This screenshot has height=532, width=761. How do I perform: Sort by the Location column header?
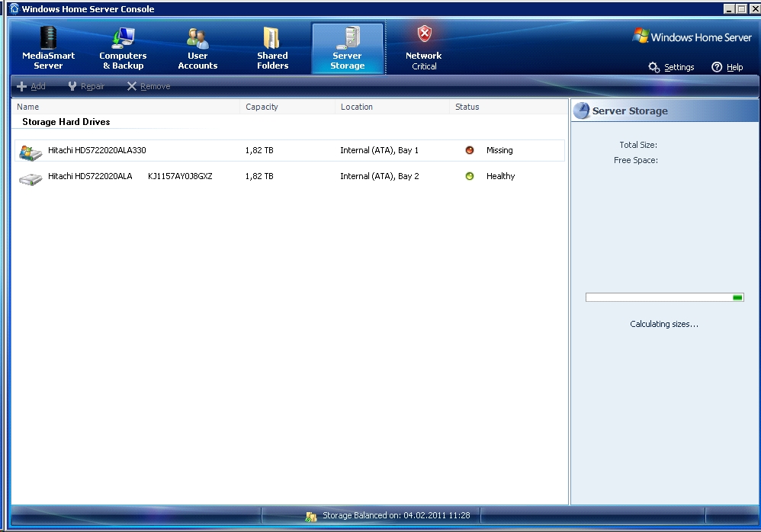point(392,107)
